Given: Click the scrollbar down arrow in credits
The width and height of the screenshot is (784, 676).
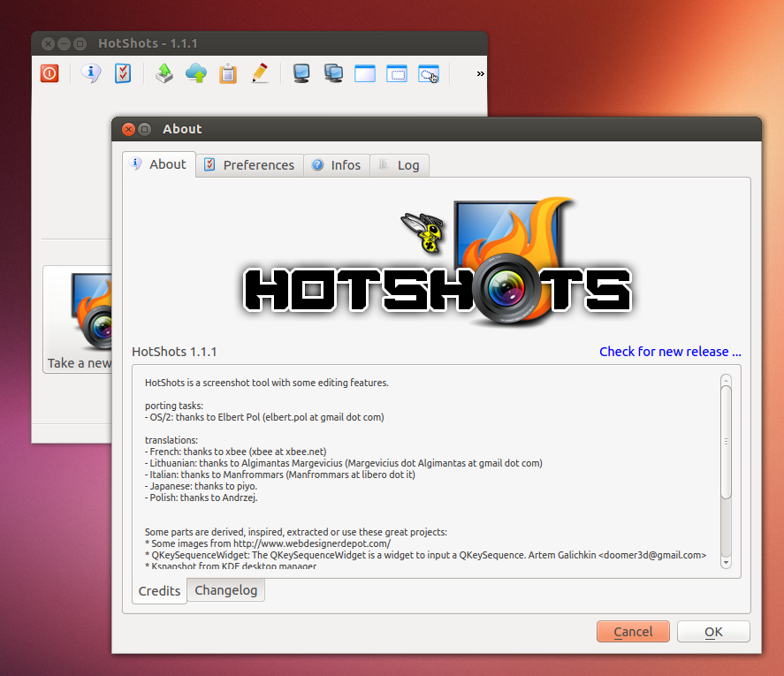Looking at the screenshot, I should pos(726,563).
